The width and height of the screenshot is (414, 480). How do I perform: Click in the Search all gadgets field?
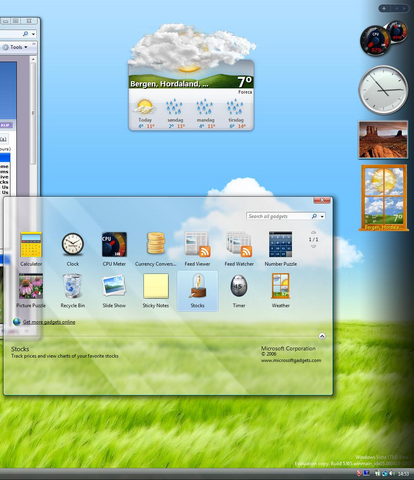point(279,216)
